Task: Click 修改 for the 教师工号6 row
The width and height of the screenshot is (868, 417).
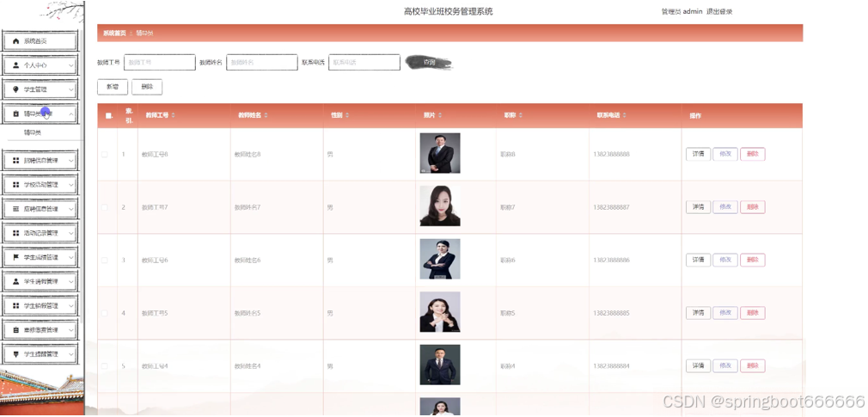Action: 725,260
